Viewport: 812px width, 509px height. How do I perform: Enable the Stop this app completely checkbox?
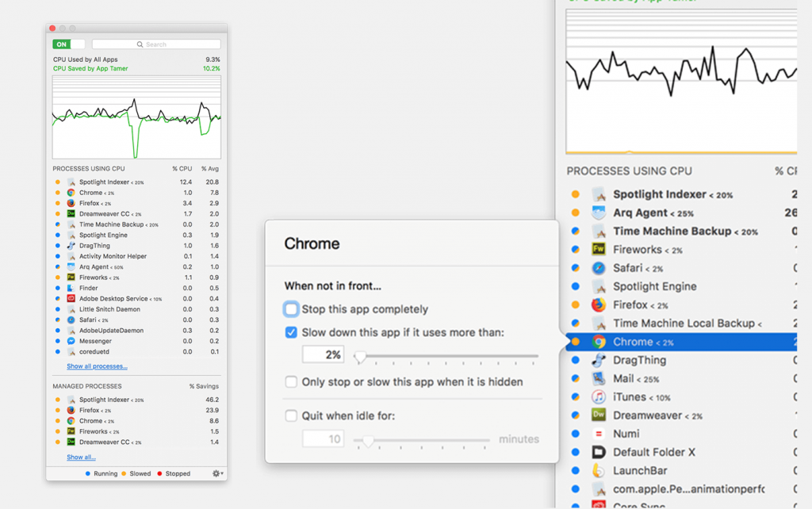(x=291, y=309)
